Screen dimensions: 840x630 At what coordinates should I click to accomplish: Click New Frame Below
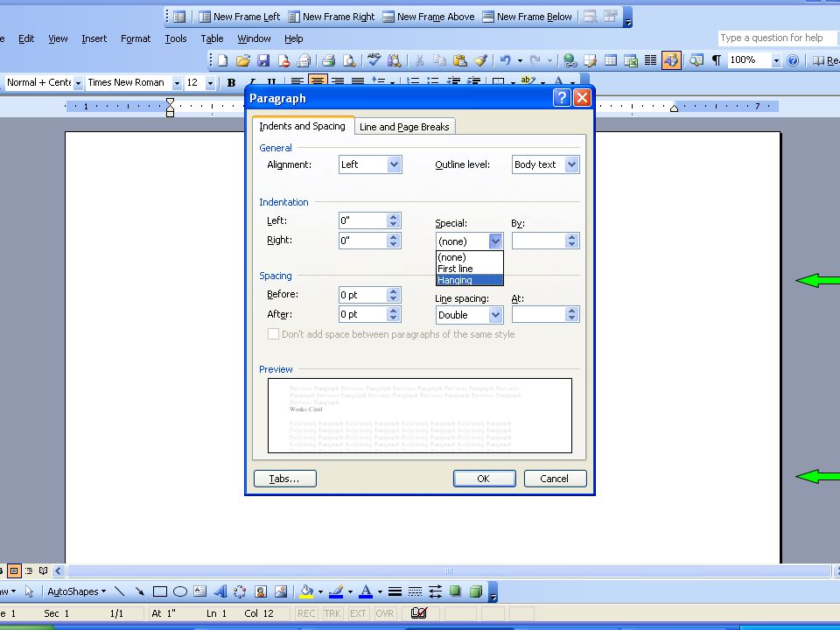pyautogui.click(x=528, y=17)
